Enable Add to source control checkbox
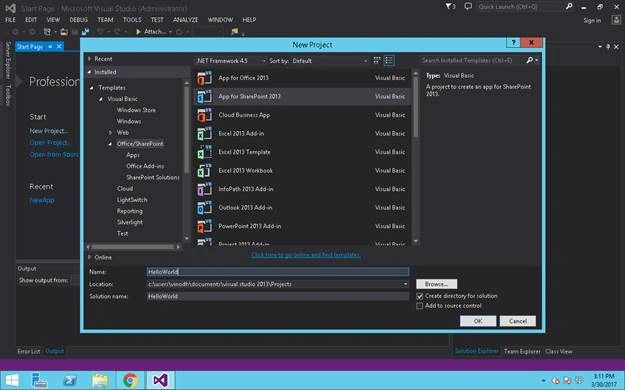Viewport: 625px width, 390px height. coord(419,306)
